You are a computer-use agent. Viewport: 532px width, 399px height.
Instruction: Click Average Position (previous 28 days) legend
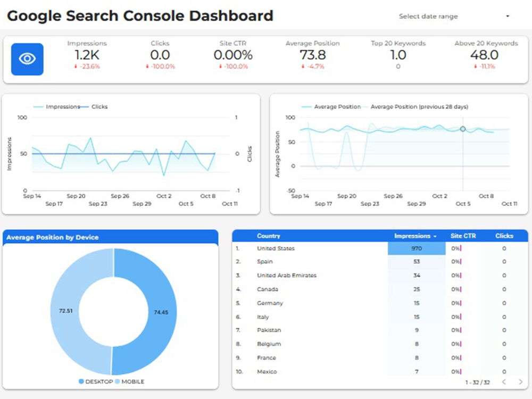tap(415, 106)
